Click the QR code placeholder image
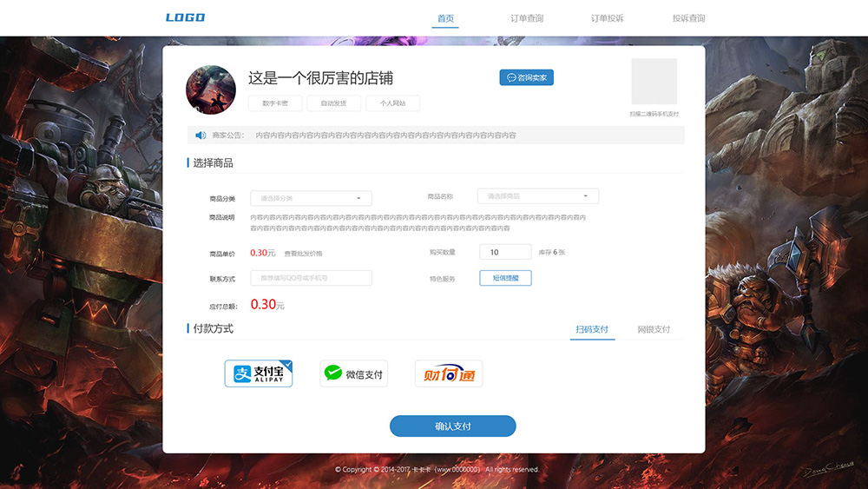This screenshot has height=489, width=868. click(654, 82)
